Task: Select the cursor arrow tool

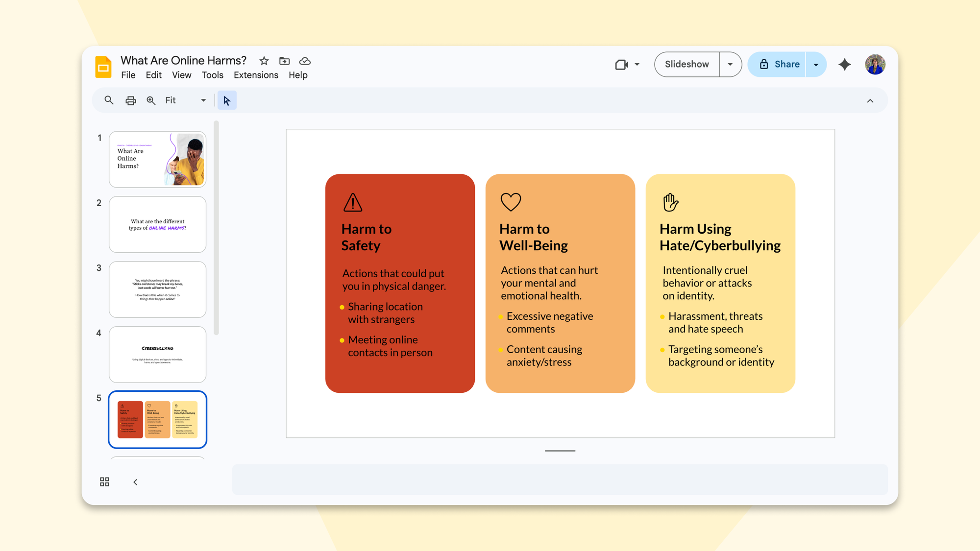Action: coord(226,100)
